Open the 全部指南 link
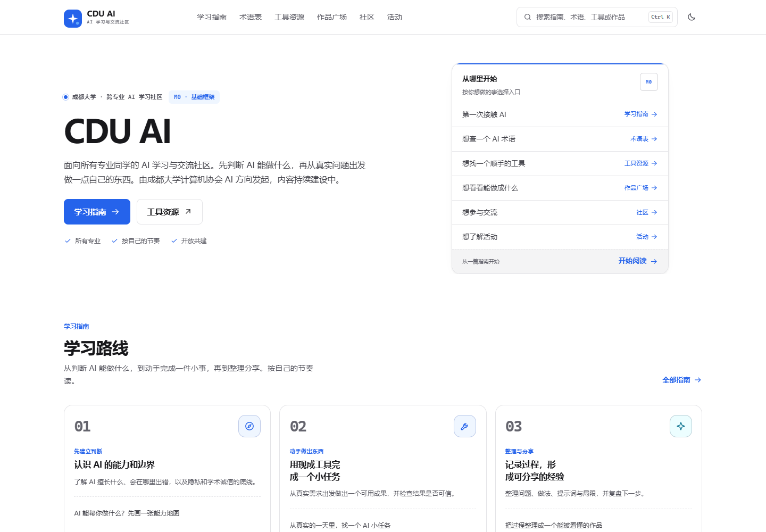 tap(682, 380)
